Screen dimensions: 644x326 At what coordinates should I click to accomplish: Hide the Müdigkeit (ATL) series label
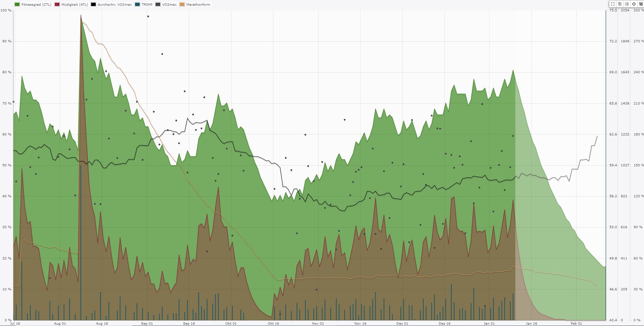click(x=75, y=5)
